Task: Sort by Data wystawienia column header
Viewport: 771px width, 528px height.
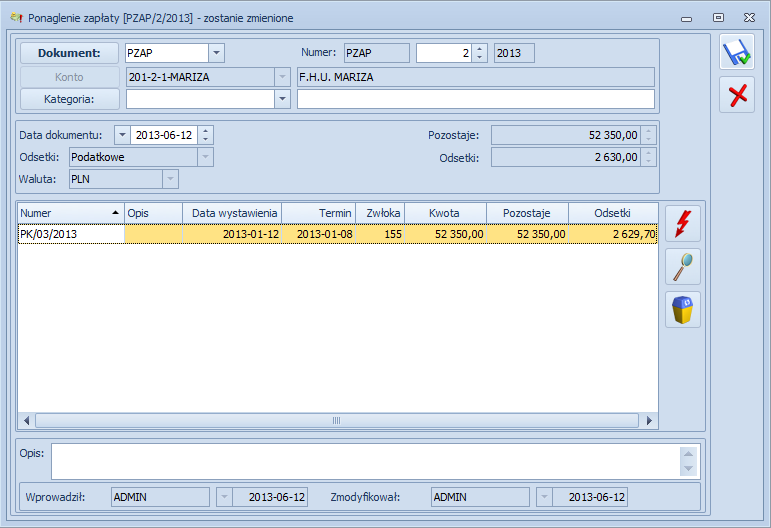Action: coord(232,213)
